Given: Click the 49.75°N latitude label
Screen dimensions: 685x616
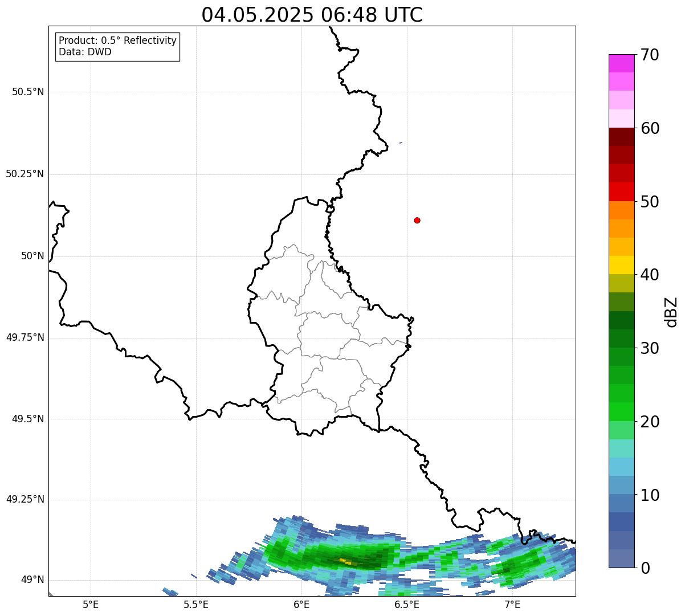Looking at the screenshot, I should pyautogui.click(x=25, y=337).
